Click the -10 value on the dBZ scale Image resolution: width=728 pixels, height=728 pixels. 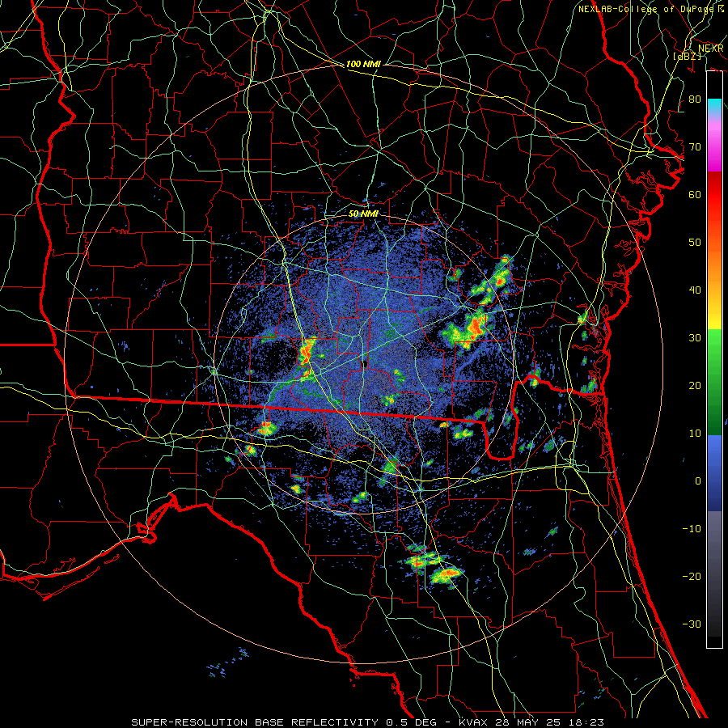click(692, 528)
